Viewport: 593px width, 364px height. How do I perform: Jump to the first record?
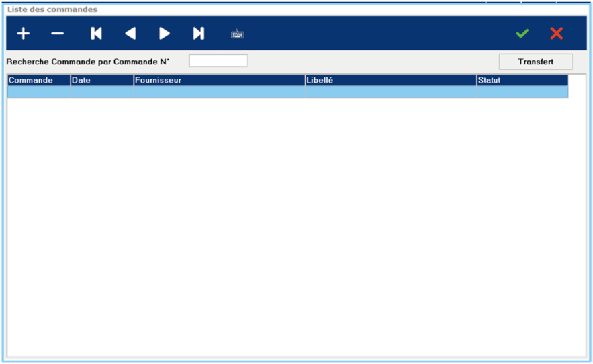click(x=96, y=34)
